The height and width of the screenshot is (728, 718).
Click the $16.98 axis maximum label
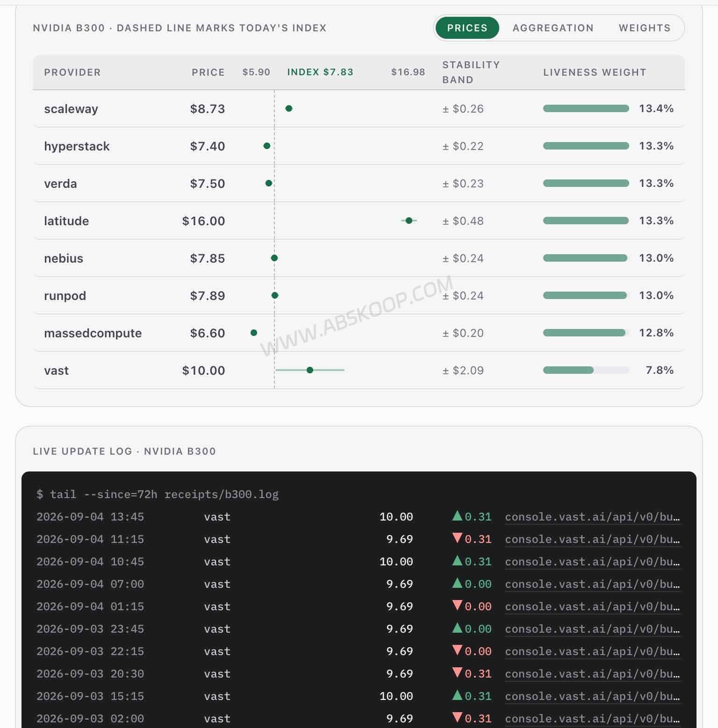pyautogui.click(x=408, y=72)
